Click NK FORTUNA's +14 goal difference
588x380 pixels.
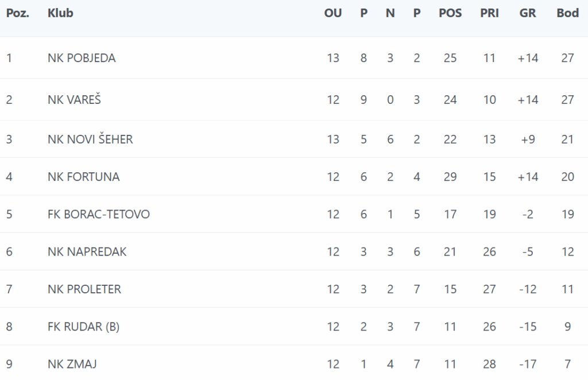tap(528, 176)
